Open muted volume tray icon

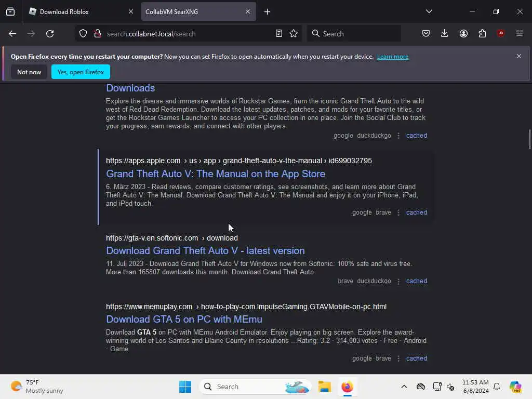[x=450, y=387]
